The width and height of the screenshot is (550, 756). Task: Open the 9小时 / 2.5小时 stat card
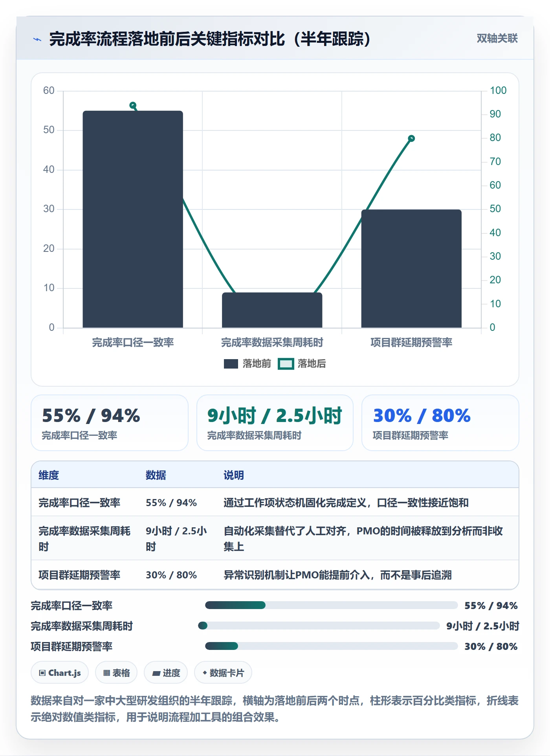275,423
